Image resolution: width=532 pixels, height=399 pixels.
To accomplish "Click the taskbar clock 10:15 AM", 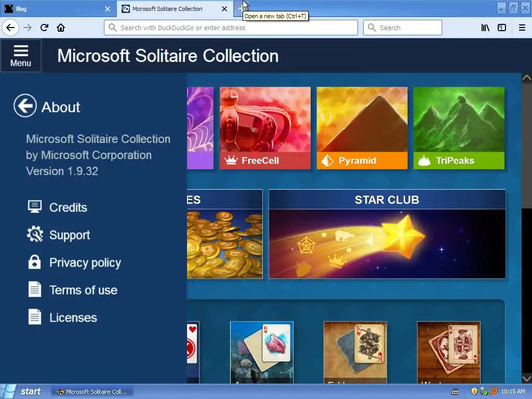I will 513,391.
